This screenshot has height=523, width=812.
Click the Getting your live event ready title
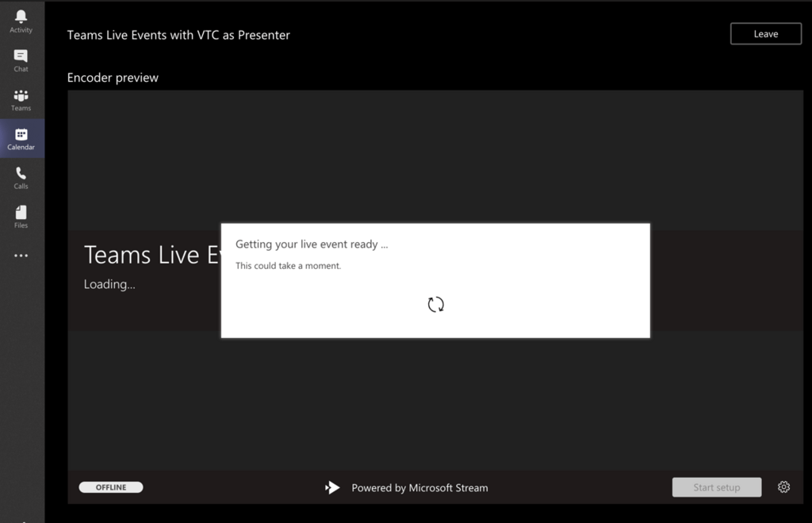(x=312, y=244)
